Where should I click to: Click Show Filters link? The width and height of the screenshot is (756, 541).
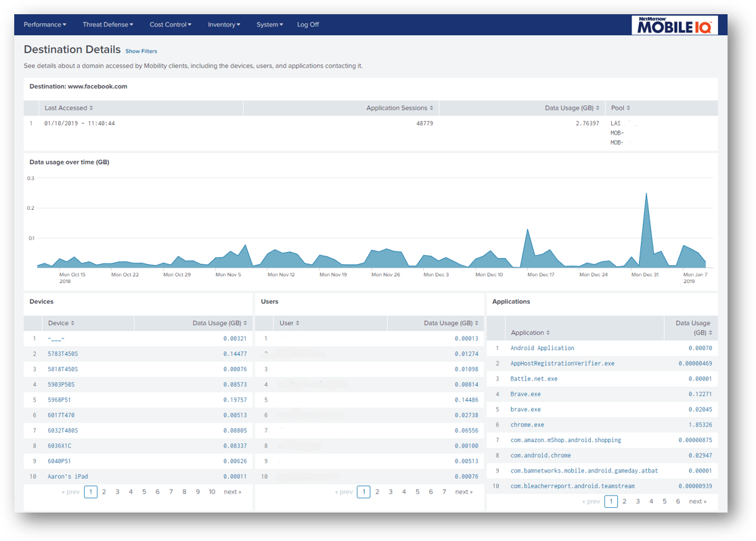(141, 51)
